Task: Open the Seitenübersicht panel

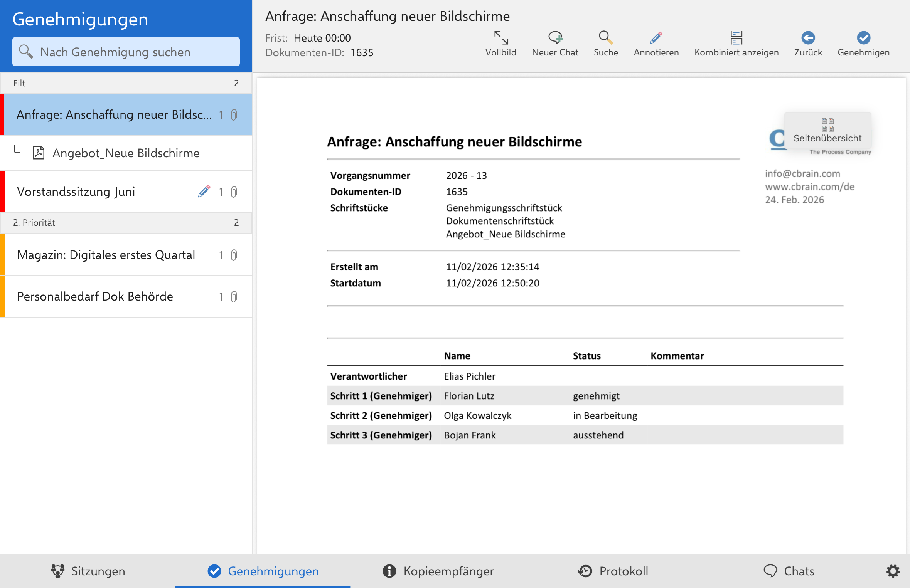Action: click(827, 133)
